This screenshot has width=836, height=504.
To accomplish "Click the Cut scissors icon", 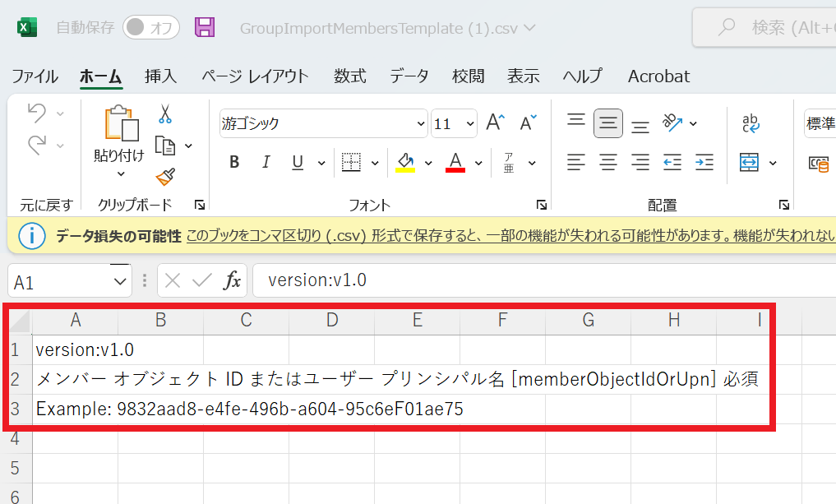I will coord(165,114).
